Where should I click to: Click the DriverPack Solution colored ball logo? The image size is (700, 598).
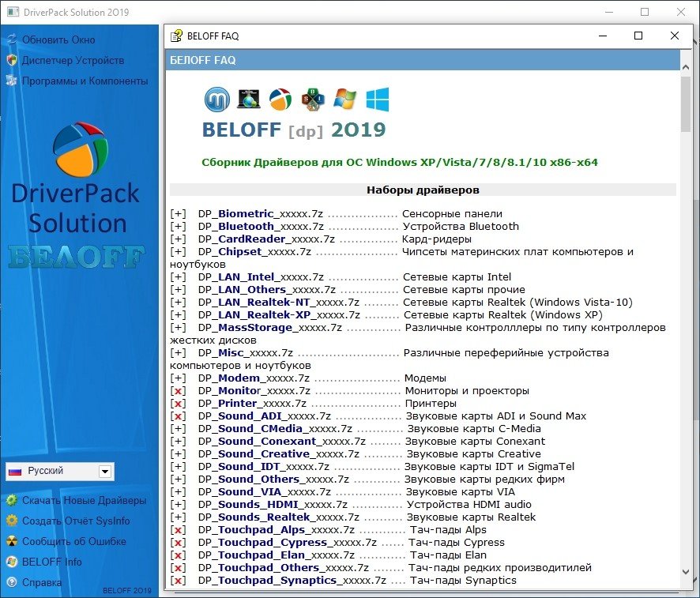(81, 149)
